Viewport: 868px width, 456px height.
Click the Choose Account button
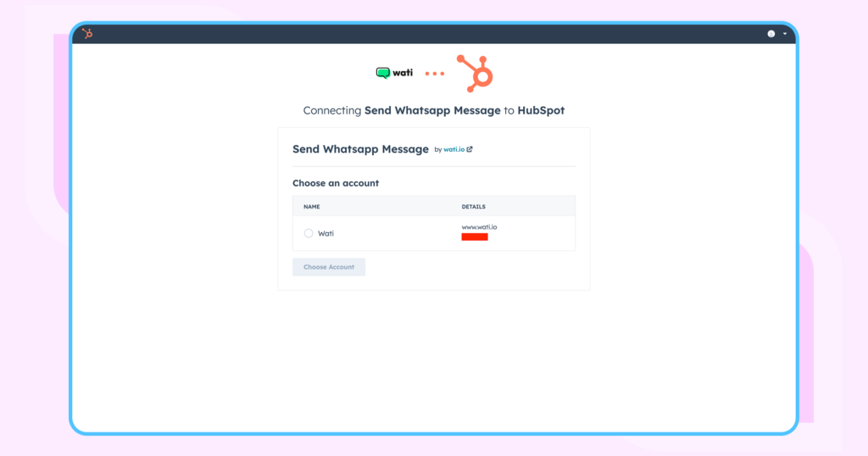click(329, 267)
